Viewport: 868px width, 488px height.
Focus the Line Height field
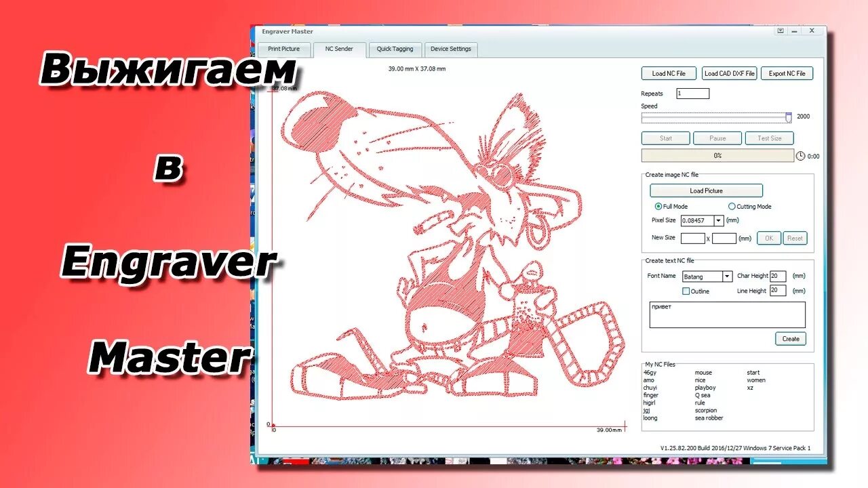tap(778, 291)
